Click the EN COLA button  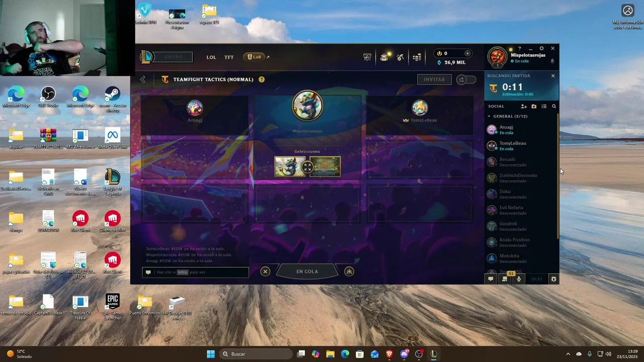(x=307, y=271)
